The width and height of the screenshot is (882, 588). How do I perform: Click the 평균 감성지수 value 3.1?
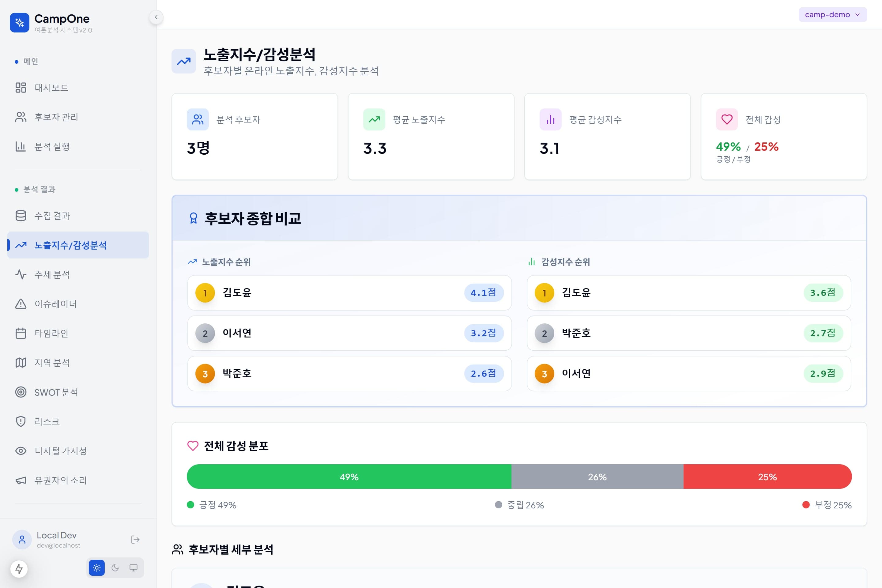[549, 149]
